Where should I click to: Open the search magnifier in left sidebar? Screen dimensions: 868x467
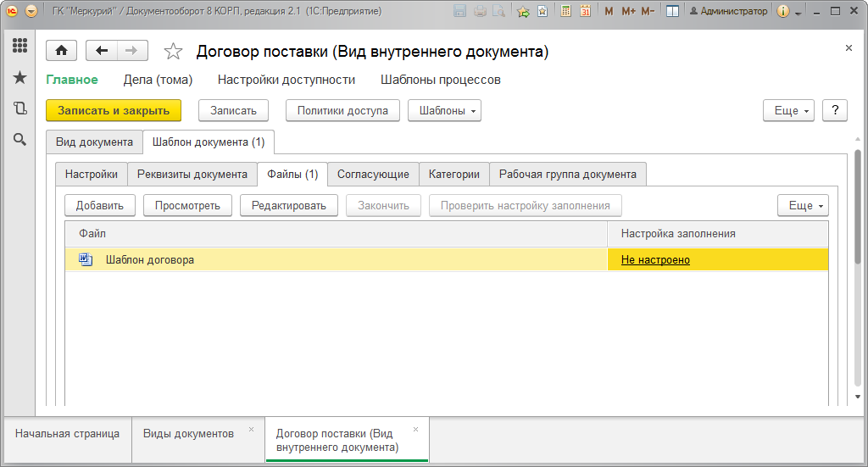click(x=20, y=140)
